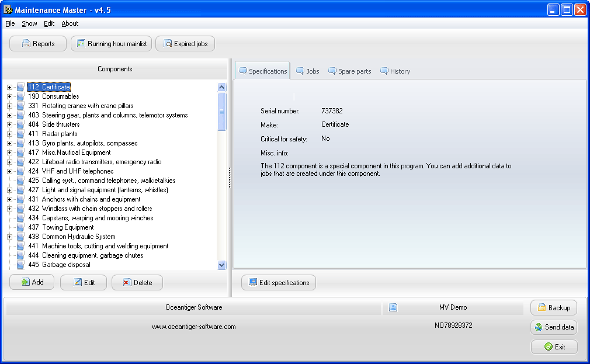The height and width of the screenshot is (364, 590).
Task: Click the 437 Towing Equipment component icon
Action: [20, 227]
